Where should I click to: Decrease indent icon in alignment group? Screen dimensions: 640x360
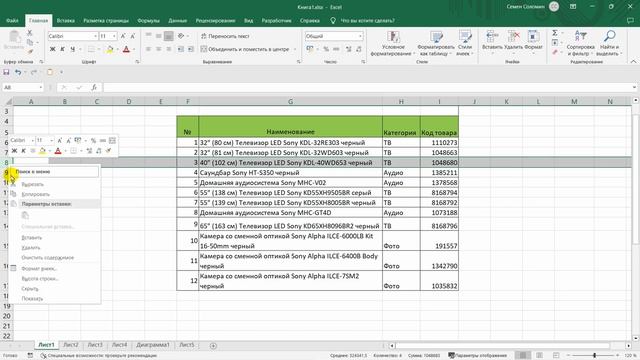coord(180,49)
